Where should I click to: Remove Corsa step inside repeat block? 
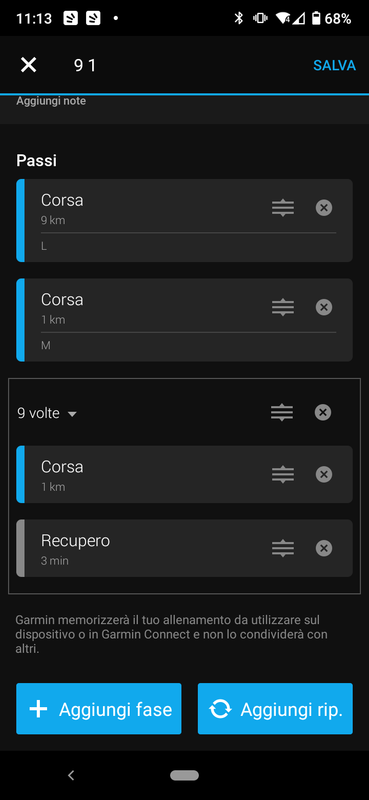[x=324, y=474]
